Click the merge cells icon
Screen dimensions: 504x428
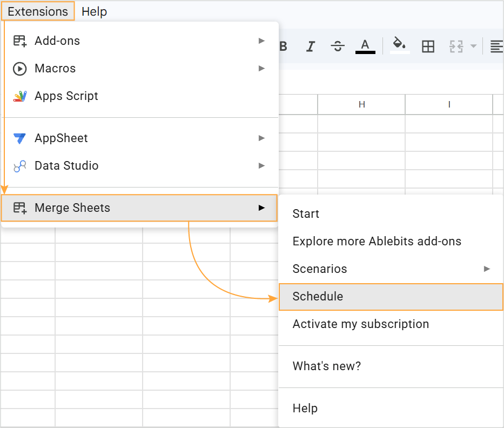pos(456,46)
